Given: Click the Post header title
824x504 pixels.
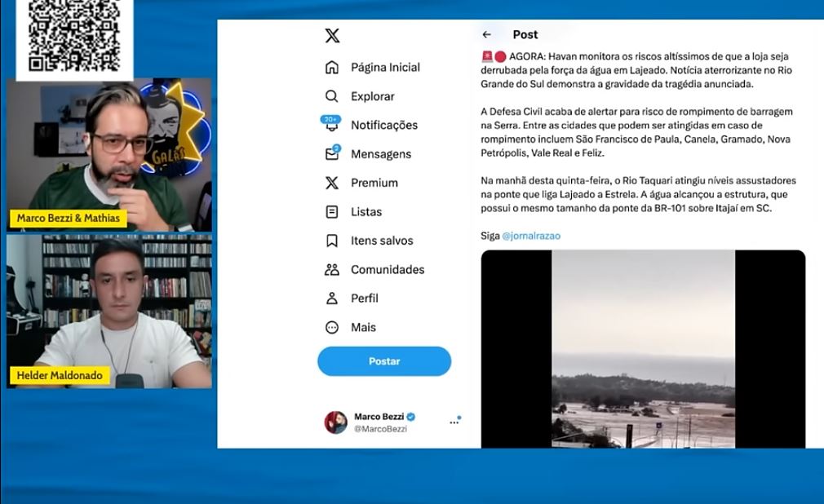Looking at the screenshot, I should [x=525, y=35].
